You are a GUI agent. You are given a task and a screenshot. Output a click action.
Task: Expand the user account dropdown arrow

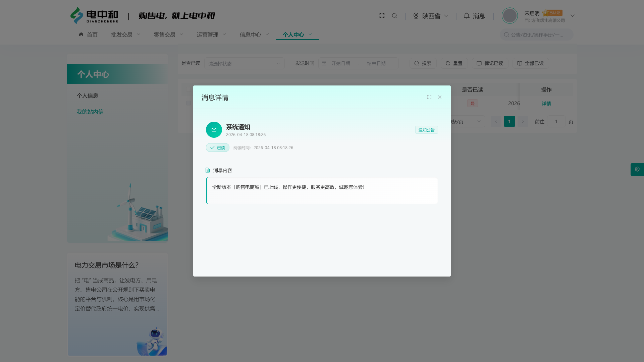click(x=573, y=16)
